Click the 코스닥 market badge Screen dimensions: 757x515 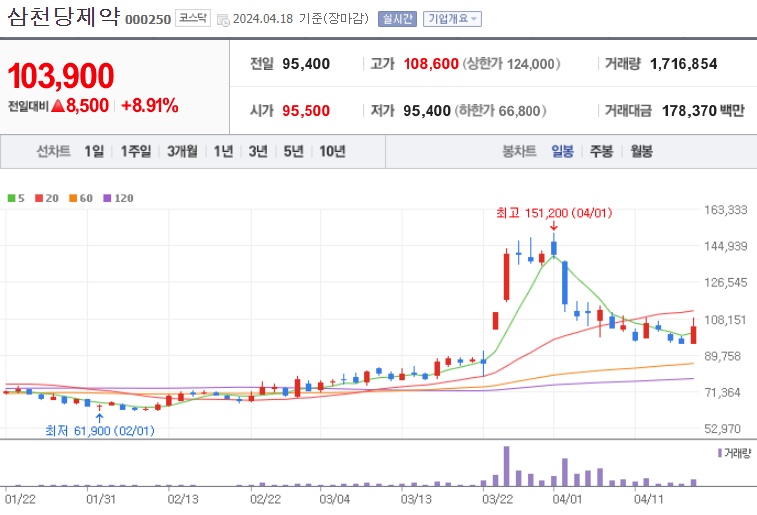click(193, 18)
